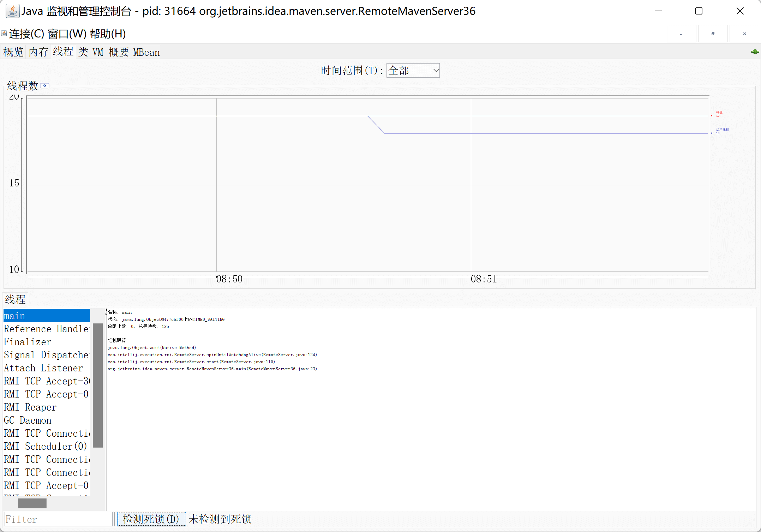This screenshot has width=761, height=532.
Task: Minimize the internal JConsole connection frame
Action: pyautogui.click(x=681, y=34)
